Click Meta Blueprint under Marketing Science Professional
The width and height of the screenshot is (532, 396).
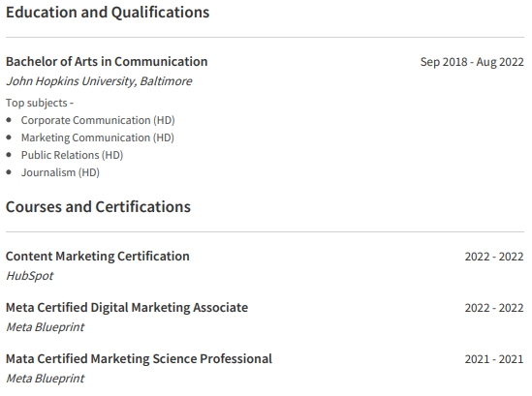[x=46, y=379]
